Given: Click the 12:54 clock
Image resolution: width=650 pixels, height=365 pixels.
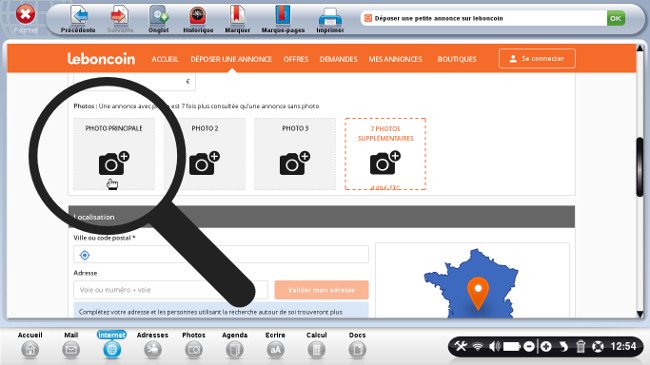Looking at the screenshot, I should click(623, 346).
